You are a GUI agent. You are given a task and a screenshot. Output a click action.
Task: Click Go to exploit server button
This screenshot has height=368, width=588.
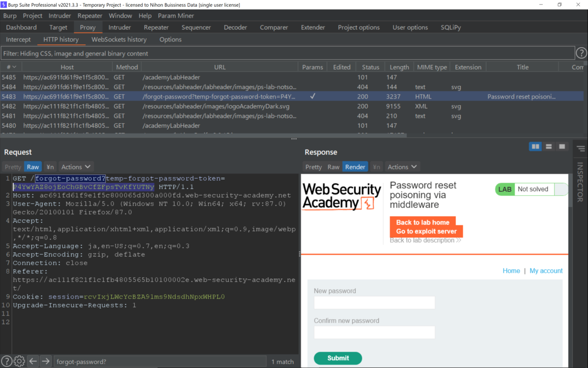(426, 232)
